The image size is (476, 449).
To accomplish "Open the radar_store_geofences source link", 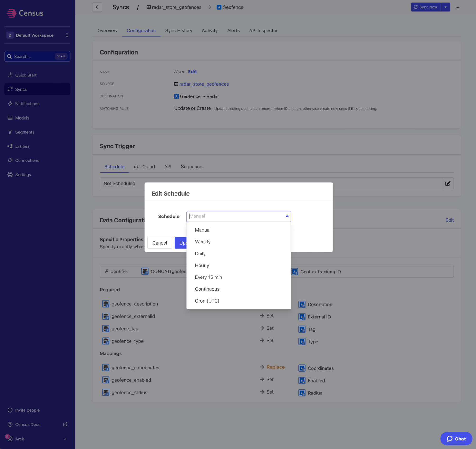I will (204, 84).
